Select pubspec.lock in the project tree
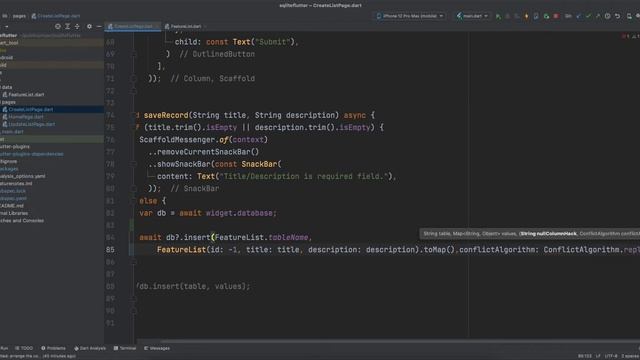 pos(13,191)
